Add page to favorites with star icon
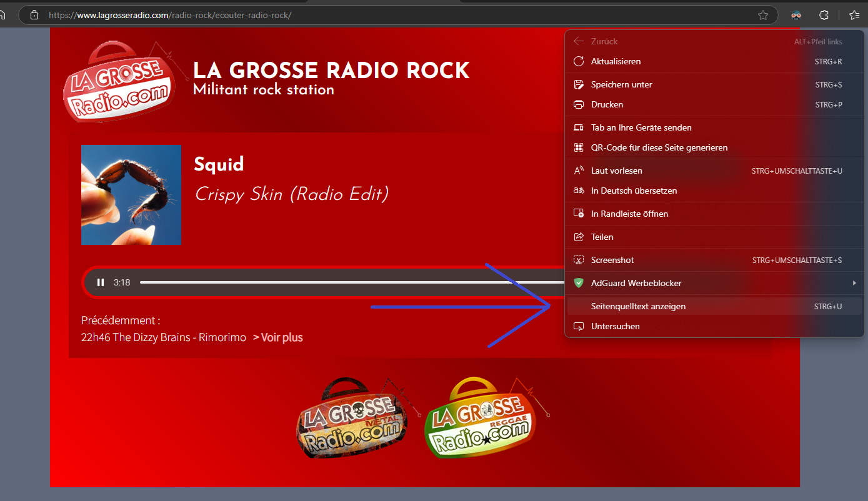The image size is (868, 501). click(x=763, y=15)
